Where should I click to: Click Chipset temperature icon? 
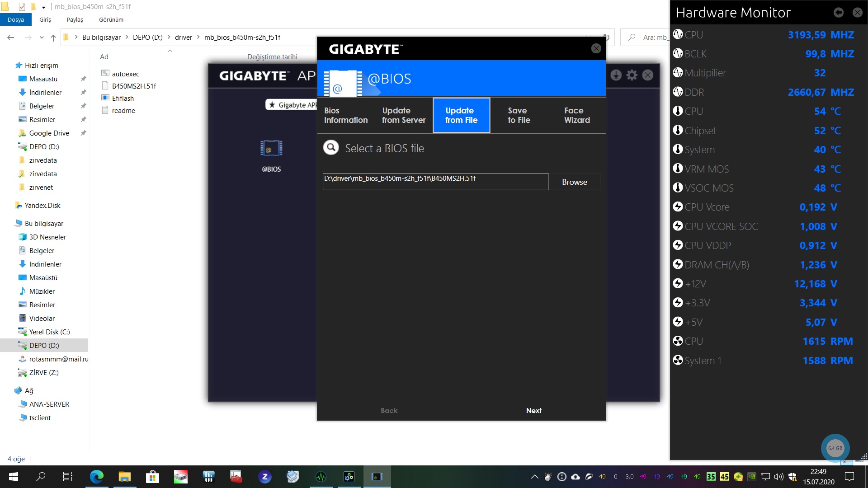click(x=678, y=130)
